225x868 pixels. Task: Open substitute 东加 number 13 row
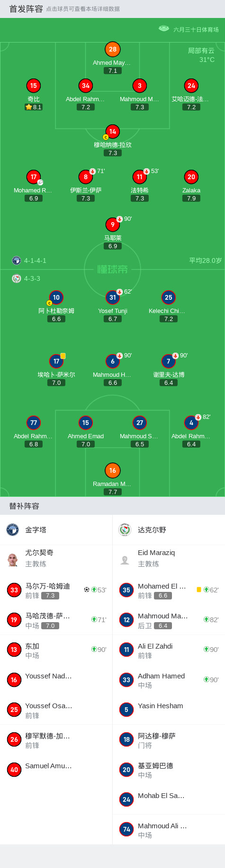pos(56,650)
